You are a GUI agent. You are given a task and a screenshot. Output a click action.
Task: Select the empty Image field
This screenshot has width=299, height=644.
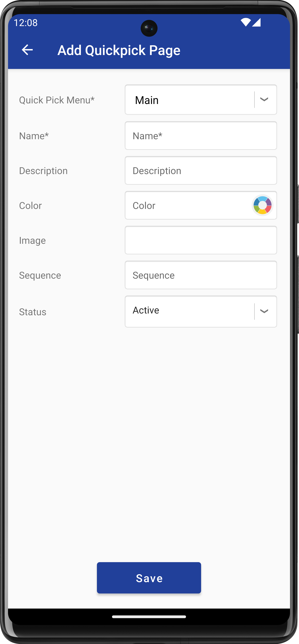201,240
